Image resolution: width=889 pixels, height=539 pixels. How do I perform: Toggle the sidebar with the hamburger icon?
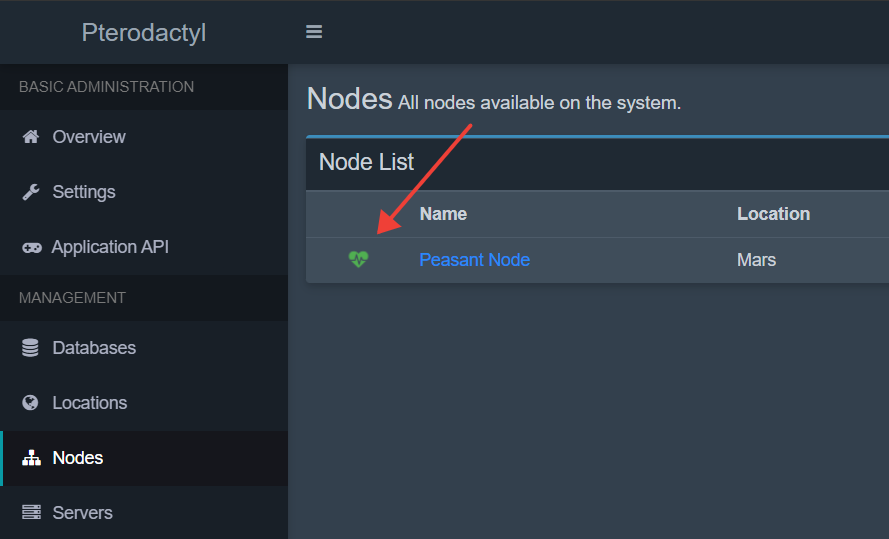tap(314, 32)
